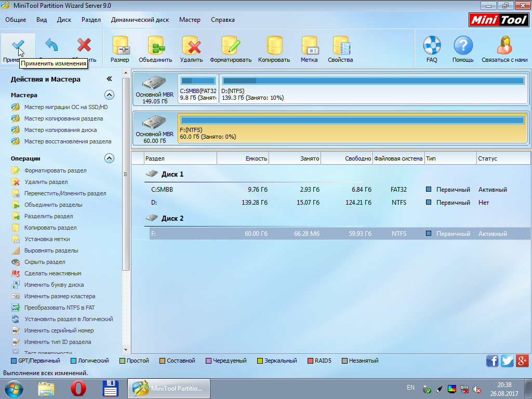
Task: Click Удалить раздел operation
Action: click(x=39, y=182)
